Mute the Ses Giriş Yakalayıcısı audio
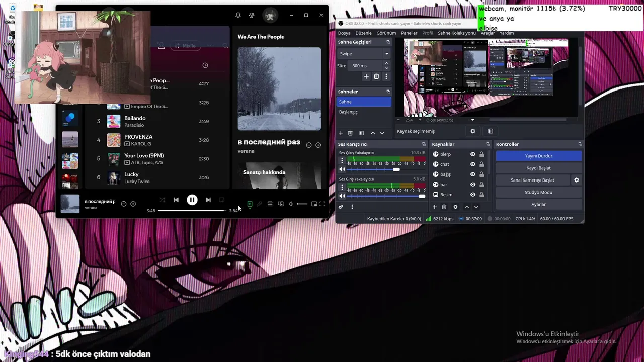This screenshot has width=644, height=362. 343,196
